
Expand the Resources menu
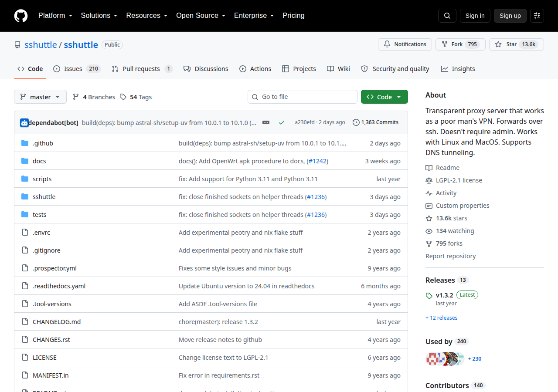tap(147, 16)
